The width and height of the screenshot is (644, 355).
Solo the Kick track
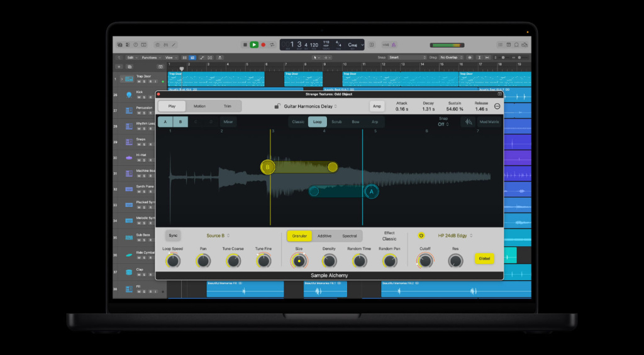pyautogui.click(x=144, y=97)
